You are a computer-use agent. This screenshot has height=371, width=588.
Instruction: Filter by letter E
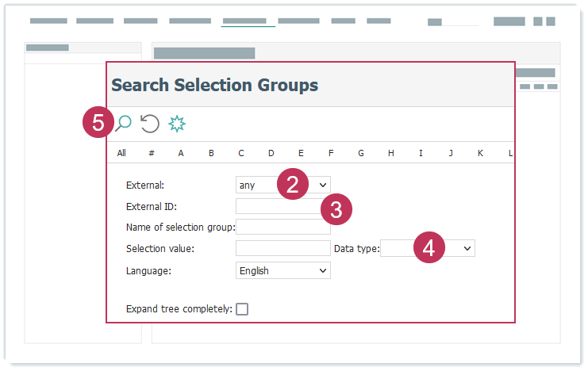(x=301, y=153)
